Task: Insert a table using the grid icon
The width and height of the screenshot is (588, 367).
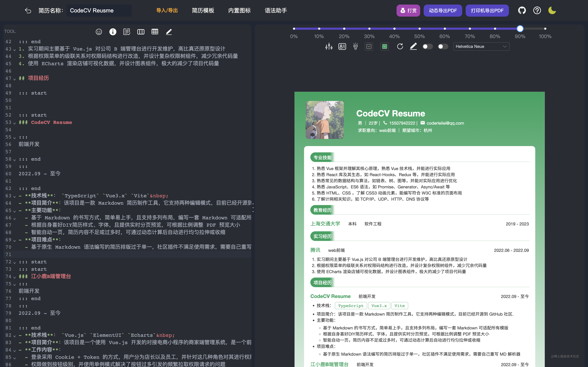Action: click(155, 32)
